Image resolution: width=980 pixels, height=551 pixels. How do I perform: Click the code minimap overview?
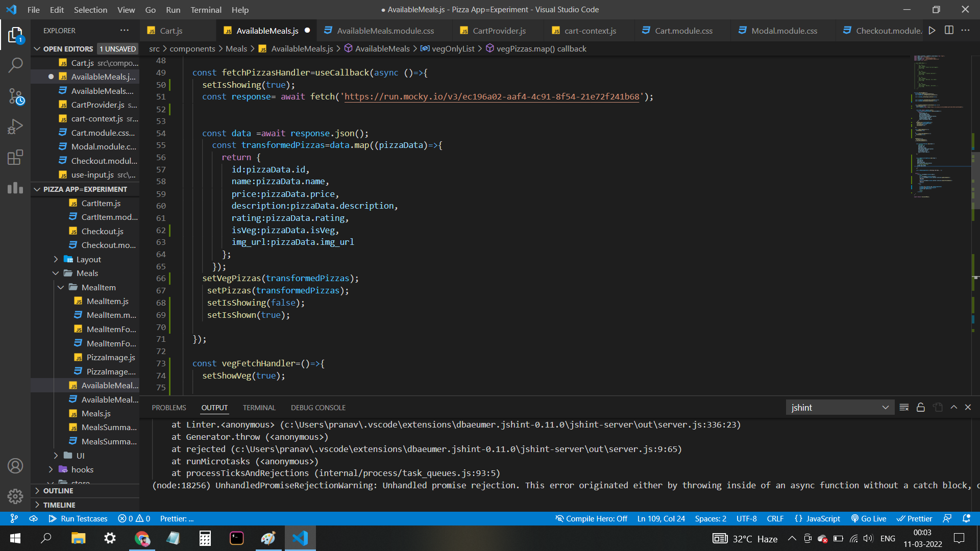pos(941,126)
